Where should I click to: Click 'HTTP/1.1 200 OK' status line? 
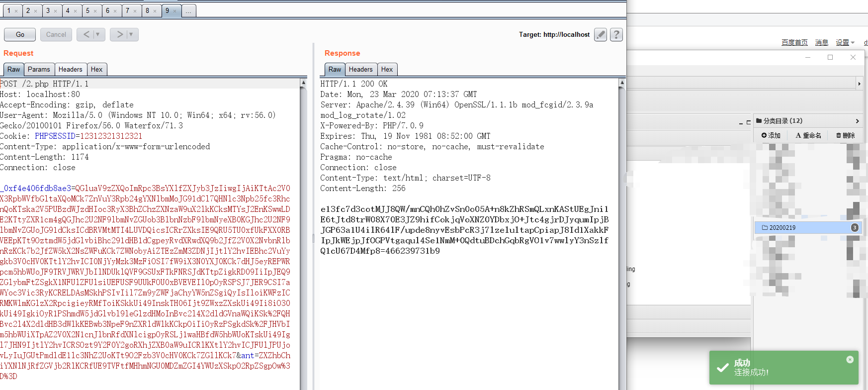(354, 84)
